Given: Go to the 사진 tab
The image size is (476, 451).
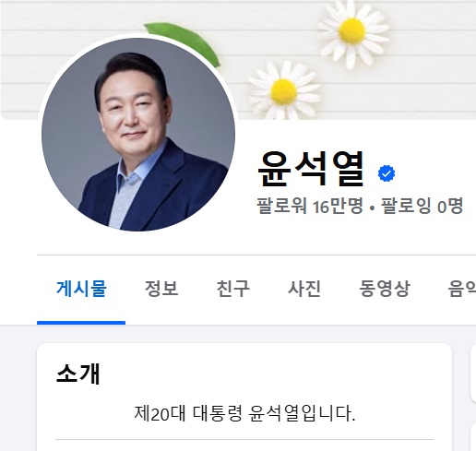Looking at the screenshot, I should (x=304, y=289).
